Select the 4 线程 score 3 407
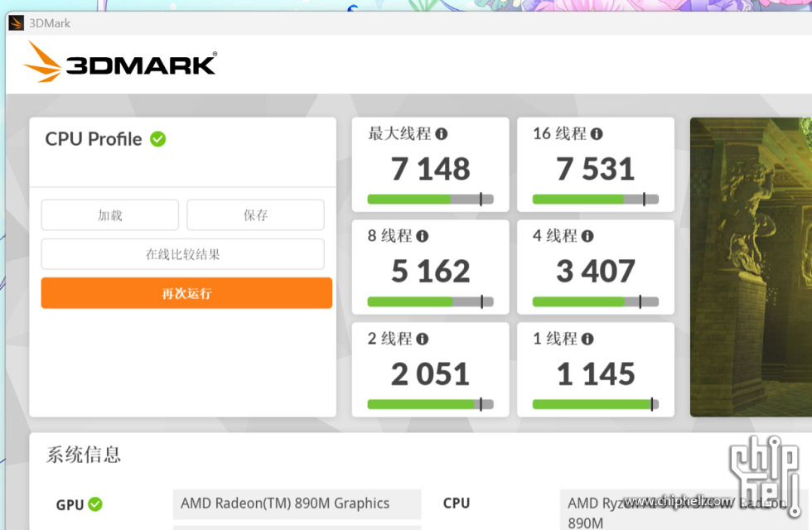The height and width of the screenshot is (530, 812). (x=596, y=272)
